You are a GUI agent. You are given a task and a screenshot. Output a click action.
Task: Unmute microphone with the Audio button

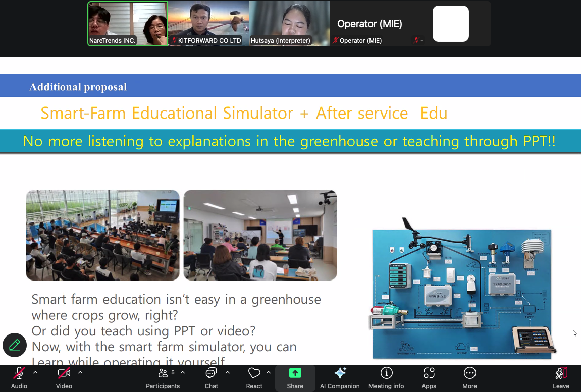pyautogui.click(x=19, y=378)
